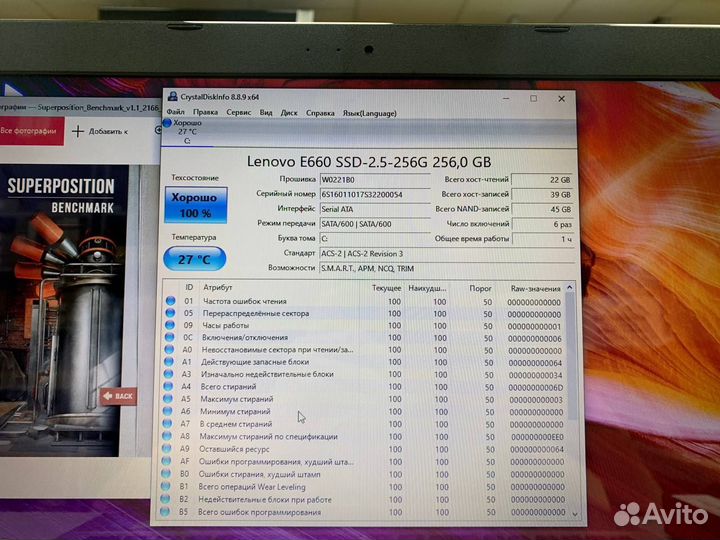
Task: Click the status dot for Всего стираний
Action: point(168,386)
